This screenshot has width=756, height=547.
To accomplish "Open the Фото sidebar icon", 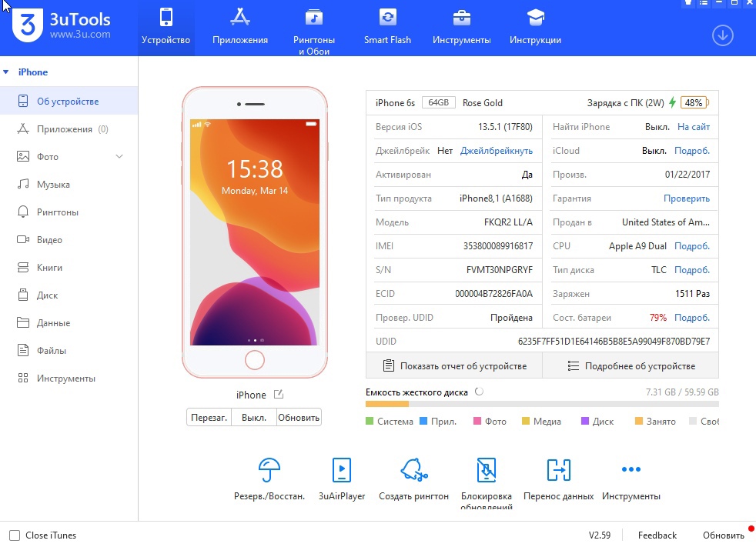I will [x=22, y=157].
